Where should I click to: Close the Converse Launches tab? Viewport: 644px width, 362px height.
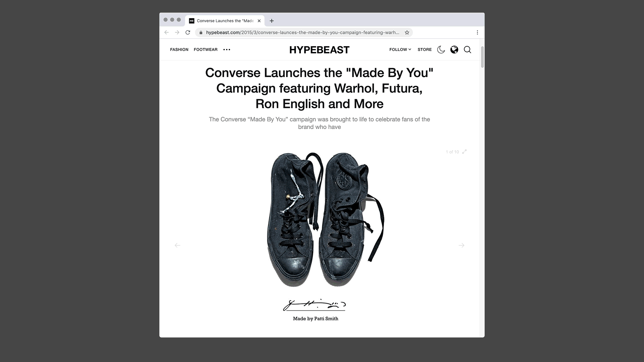pyautogui.click(x=259, y=21)
